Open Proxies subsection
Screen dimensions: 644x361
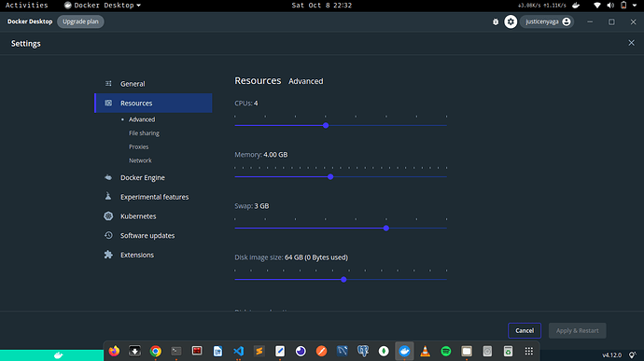click(x=139, y=146)
